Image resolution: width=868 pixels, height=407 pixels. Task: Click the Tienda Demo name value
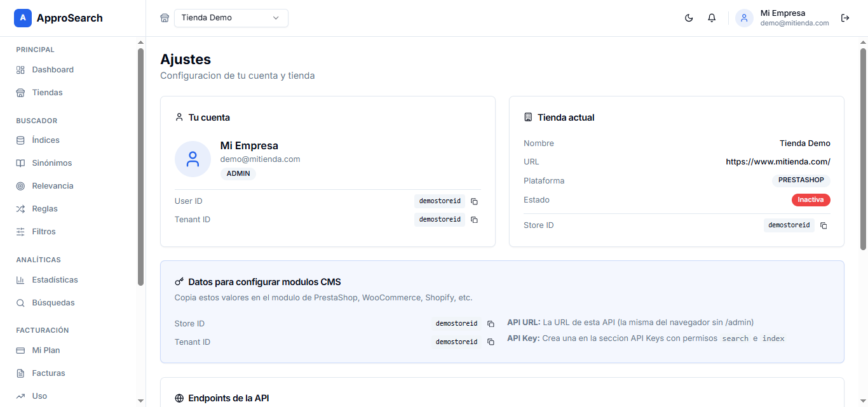tap(805, 143)
